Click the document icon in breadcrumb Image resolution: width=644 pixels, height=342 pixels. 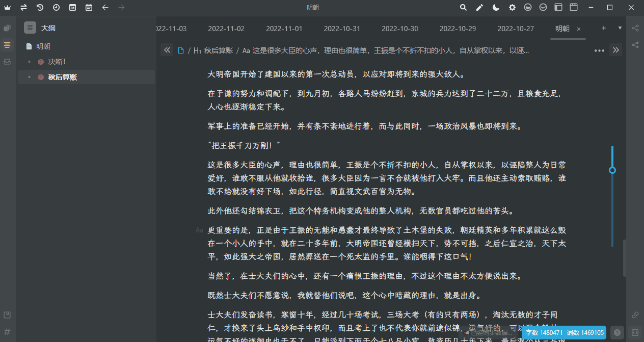pos(181,50)
